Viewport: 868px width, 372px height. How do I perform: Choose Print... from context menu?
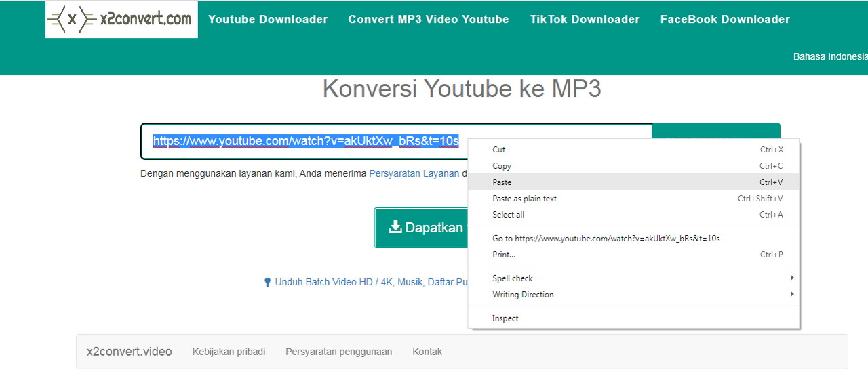coord(634,255)
